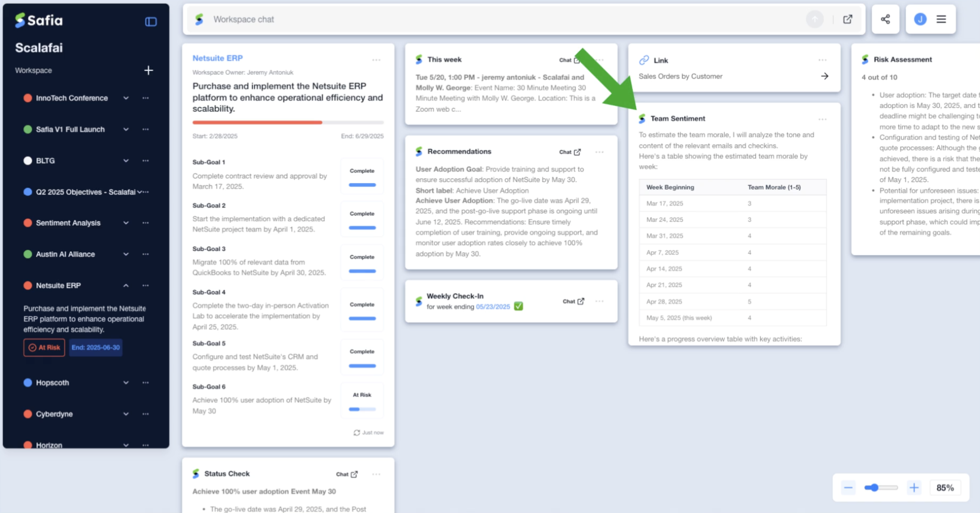The height and width of the screenshot is (513, 980).
Task: Open options for Austin AI Alliance workspace
Action: pos(145,254)
